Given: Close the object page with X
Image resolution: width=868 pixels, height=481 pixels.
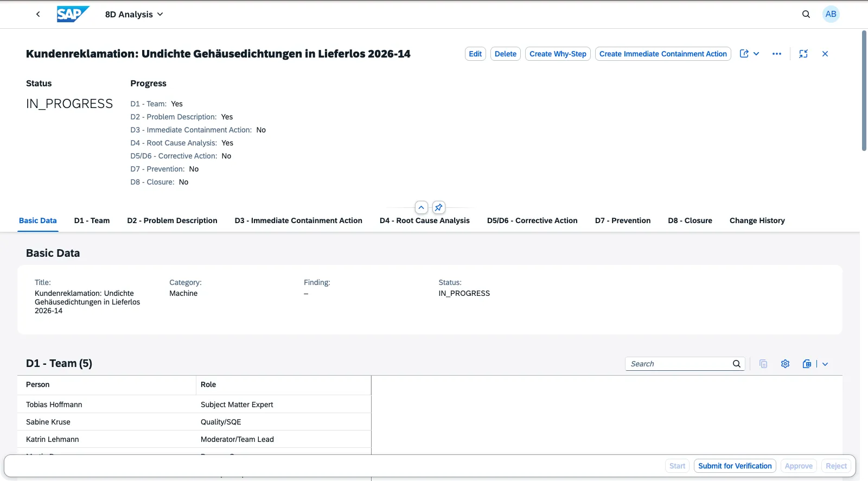Looking at the screenshot, I should pyautogui.click(x=825, y=54).
